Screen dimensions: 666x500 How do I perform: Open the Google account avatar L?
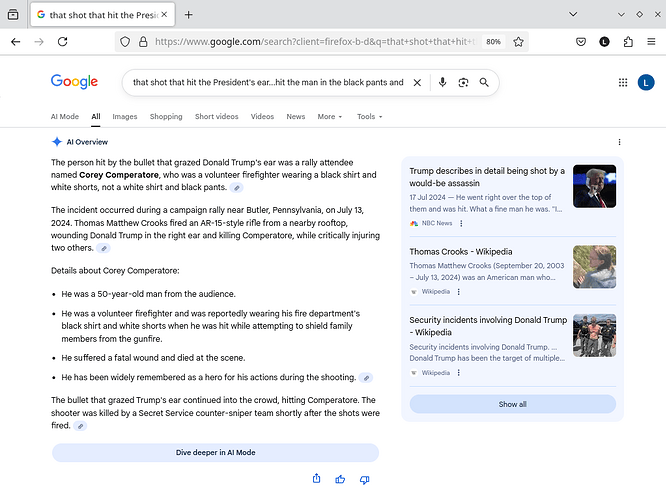[646, 82]
